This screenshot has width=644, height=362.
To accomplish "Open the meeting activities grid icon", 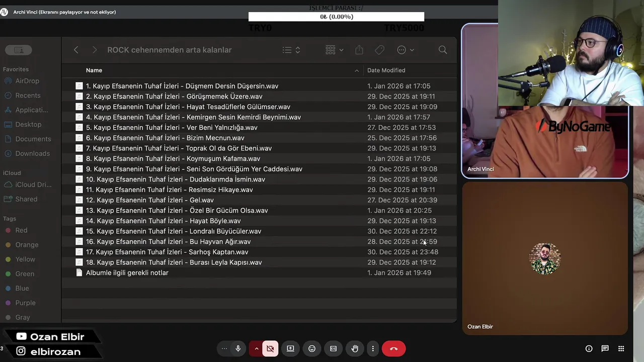I will pyautogui.click(x=621, y=348).
